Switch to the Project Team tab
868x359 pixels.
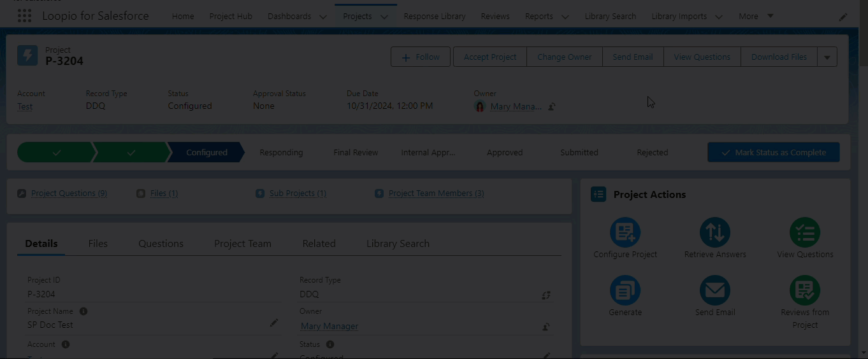243,243
